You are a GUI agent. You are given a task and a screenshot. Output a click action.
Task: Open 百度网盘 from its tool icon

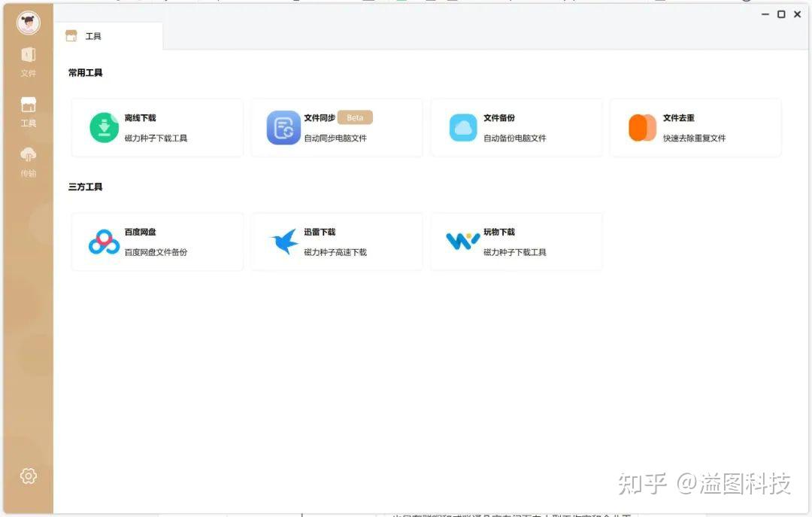[103, 241]
